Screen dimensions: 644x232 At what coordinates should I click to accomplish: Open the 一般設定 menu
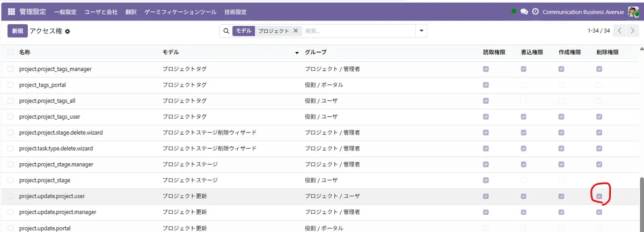tap(65, 11)
